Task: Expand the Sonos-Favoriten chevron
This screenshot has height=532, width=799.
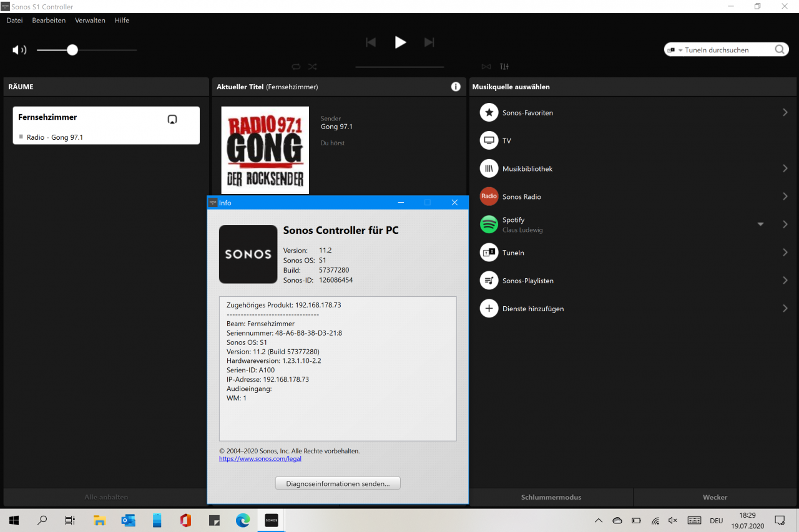Action: [x=785, y=112]
